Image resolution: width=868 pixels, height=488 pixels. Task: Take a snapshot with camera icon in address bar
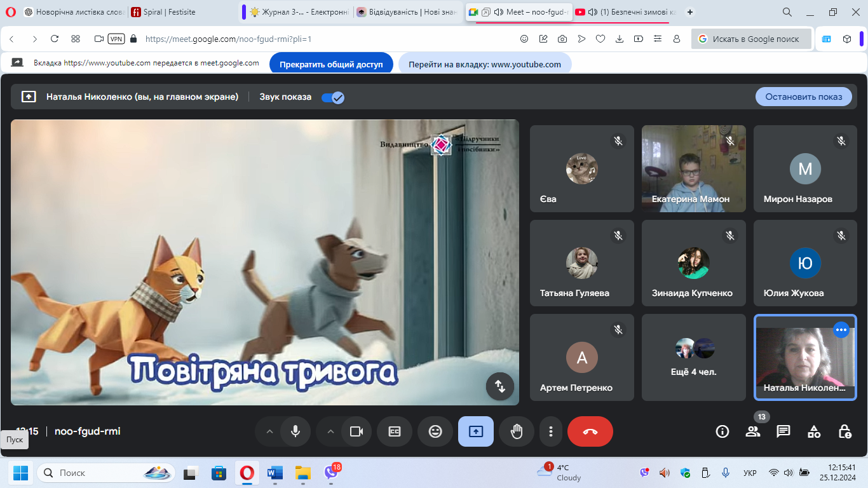click(562, 39)
